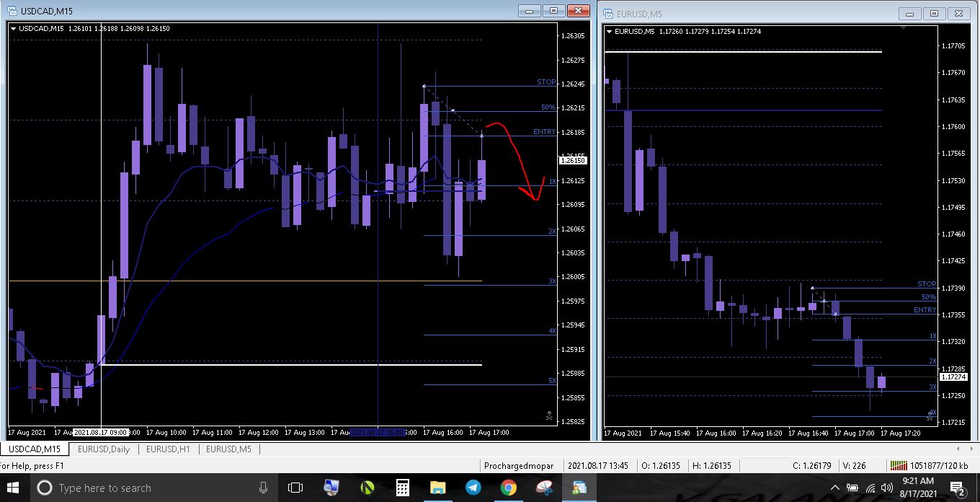The width and height of the screenshot is (980, 502).
Task: Click the Snipping Tool icon in taskbar
Action: click(544, 488)
